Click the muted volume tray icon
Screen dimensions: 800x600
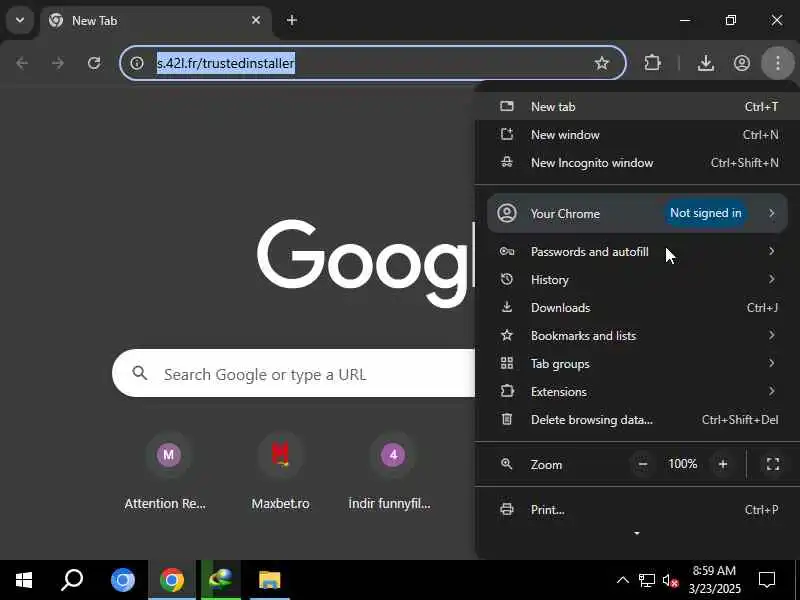[x=670, y=581]
